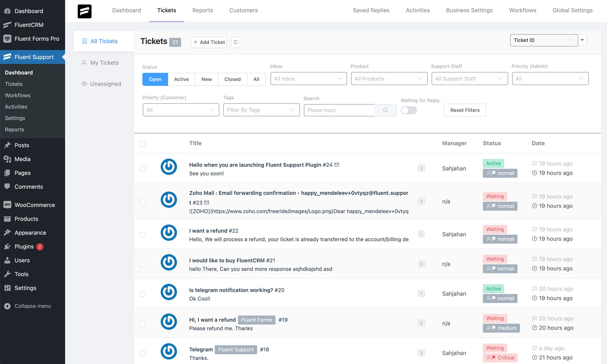
Task: Enable the Waiting for Reply toggle
Action: 408,110
